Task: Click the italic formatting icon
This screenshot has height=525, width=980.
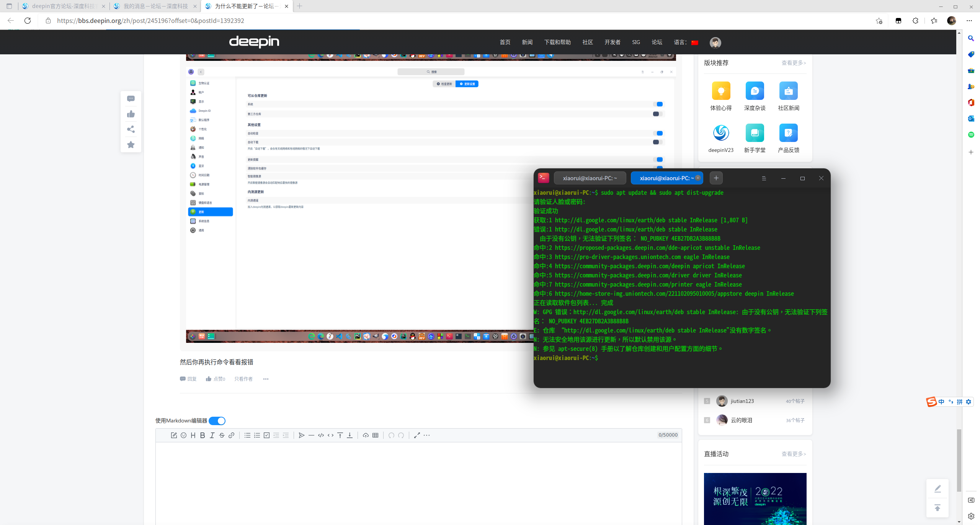Action: pyautogui.click(x=212, y=435)
